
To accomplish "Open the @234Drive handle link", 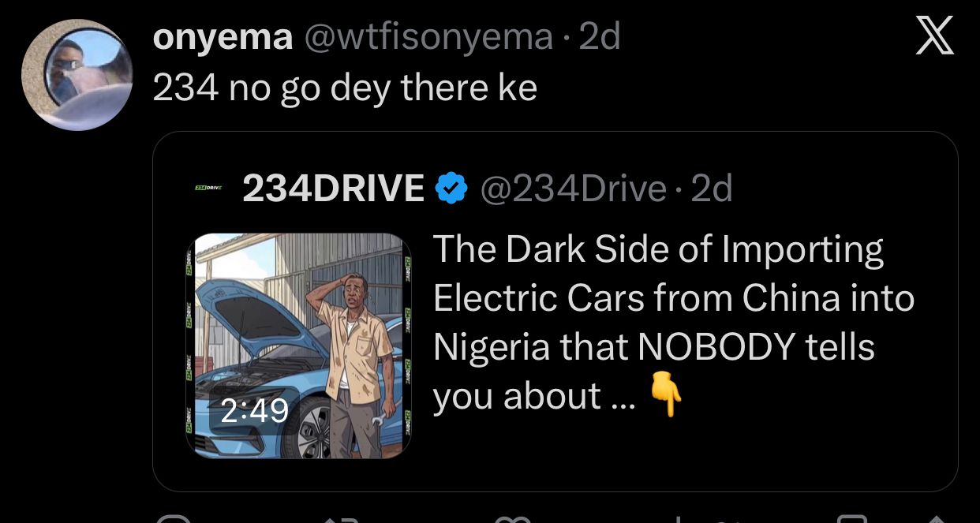I will point(574,189).
